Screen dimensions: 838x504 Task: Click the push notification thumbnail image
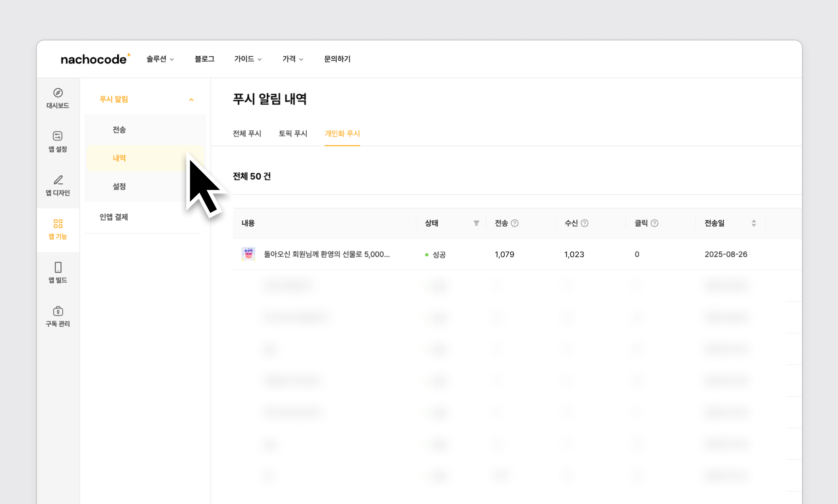click(248, 254)
